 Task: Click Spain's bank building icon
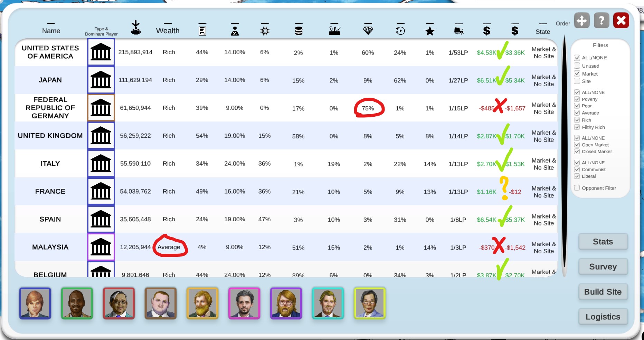point(101,219)
